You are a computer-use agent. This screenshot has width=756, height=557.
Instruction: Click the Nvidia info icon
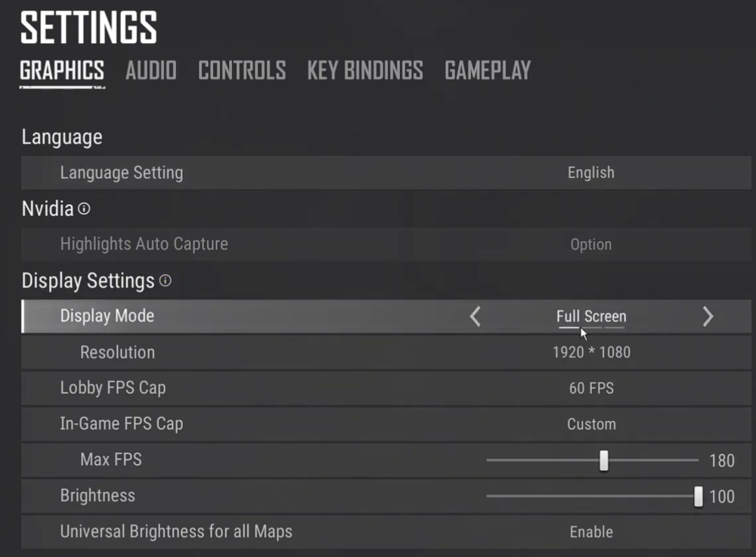[x=84, y=209]
